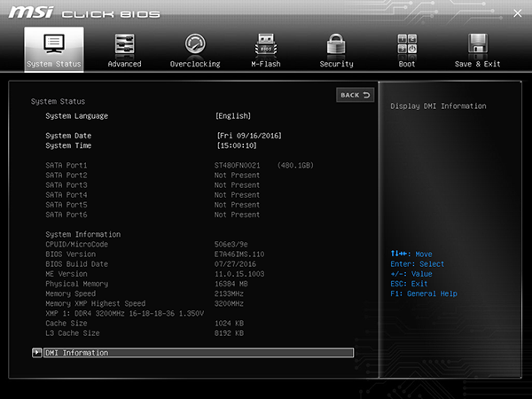532x399 pixels.
Task: Select the Overclocking tab label
Action: point(195,64)
